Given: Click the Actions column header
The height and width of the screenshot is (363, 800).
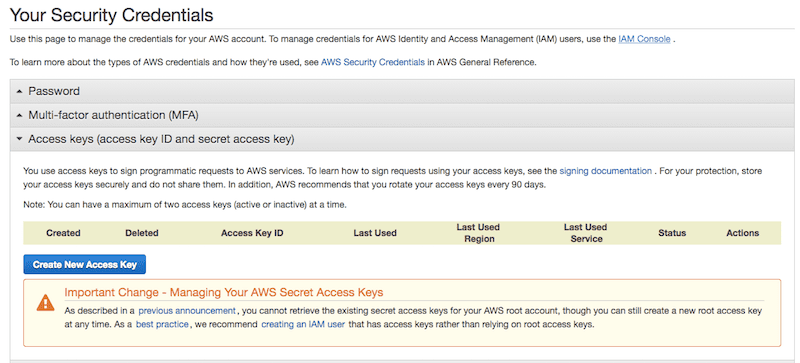Looking at the screenshot, I should click(742, 233).
